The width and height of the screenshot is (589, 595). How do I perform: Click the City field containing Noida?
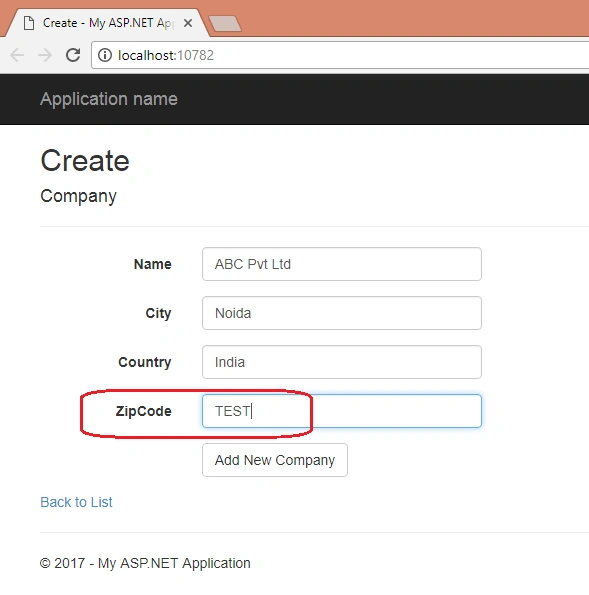[342, 313]
